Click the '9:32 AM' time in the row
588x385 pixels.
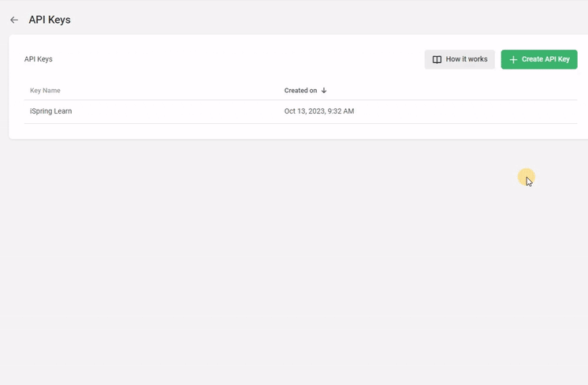tap(340, 111)
